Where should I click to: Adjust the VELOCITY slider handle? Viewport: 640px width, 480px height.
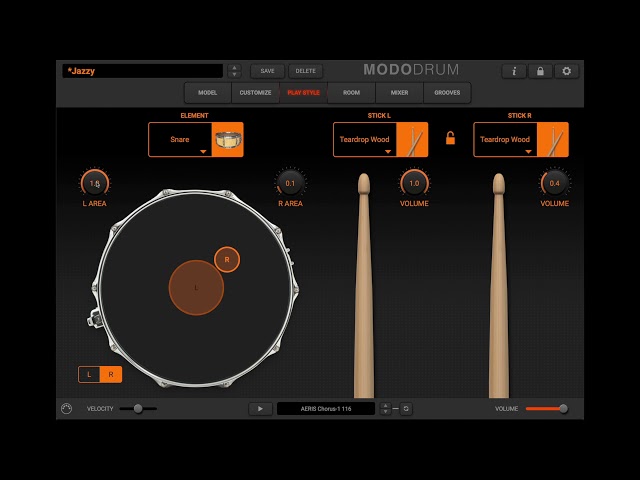[138, 409]
